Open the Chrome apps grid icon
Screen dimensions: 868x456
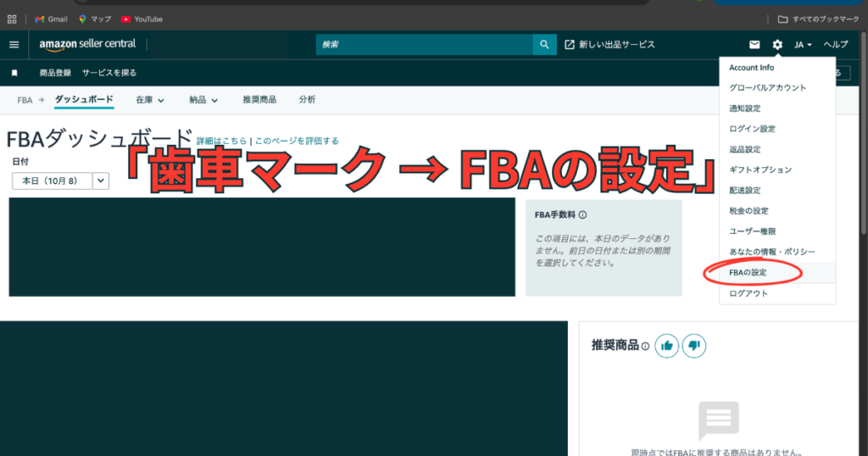coord(12,19)
